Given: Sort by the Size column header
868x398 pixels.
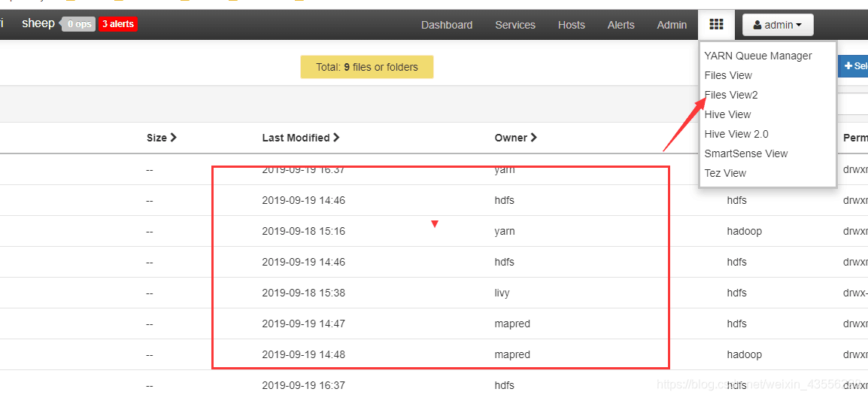Looking at the screenshot, I should coord(162,138).
